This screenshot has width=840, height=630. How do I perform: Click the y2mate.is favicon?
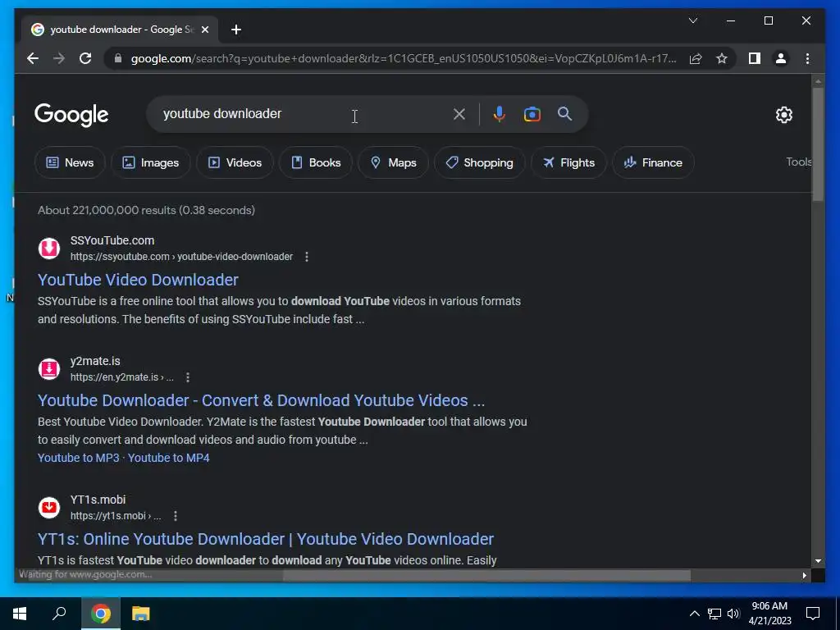[49, 369]
